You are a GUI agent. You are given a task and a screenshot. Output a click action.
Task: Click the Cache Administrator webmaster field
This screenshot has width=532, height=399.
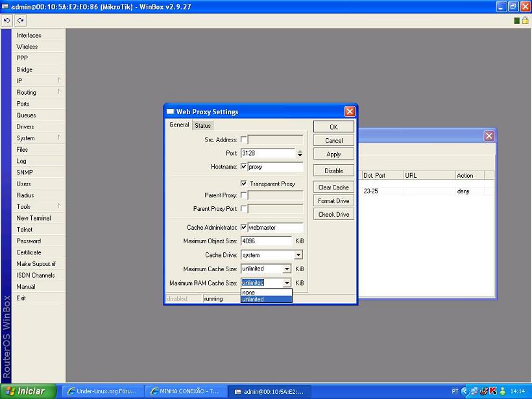pyautogui.click(x=275, y=227)
